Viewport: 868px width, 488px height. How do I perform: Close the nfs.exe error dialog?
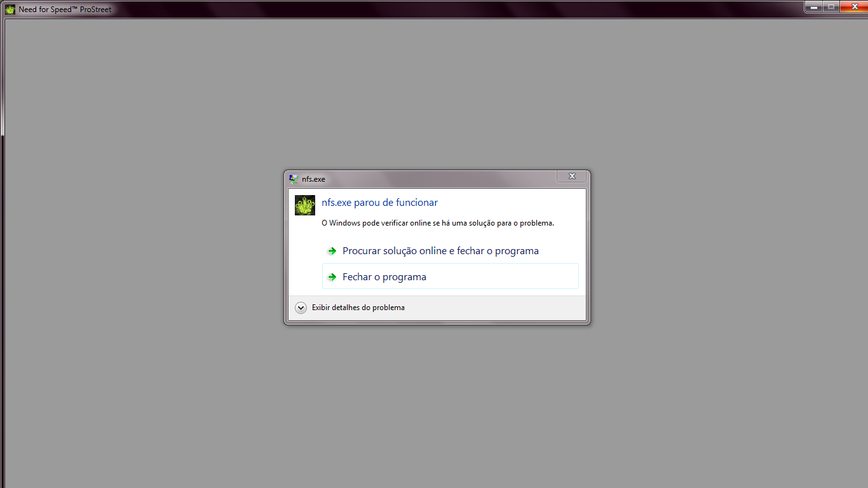point(571,176)
